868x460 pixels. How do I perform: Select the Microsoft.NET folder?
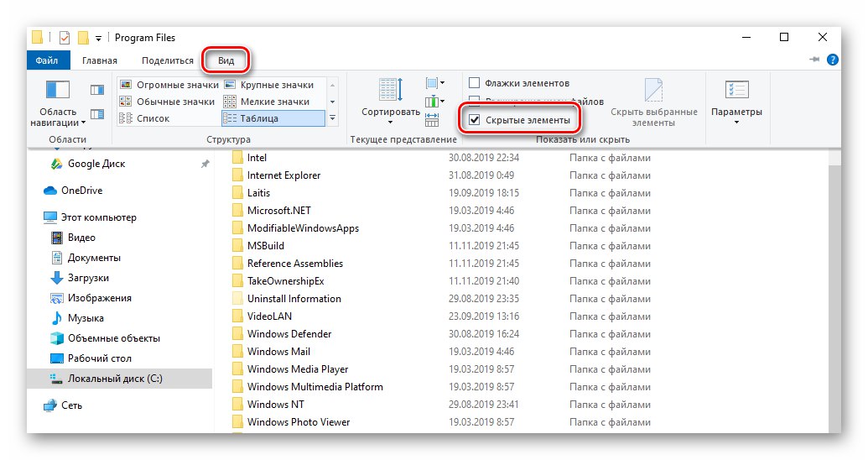pyautogui.click(x=279, y=211)
